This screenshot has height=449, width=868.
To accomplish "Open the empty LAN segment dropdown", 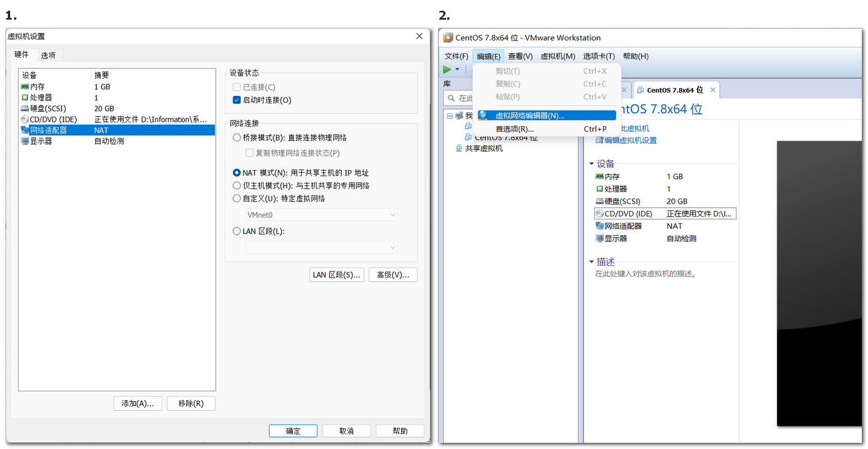I will 322,248.
